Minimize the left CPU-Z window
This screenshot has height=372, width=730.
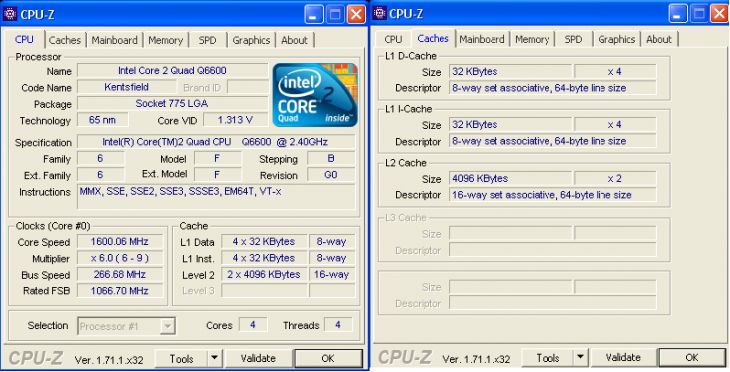313,14
